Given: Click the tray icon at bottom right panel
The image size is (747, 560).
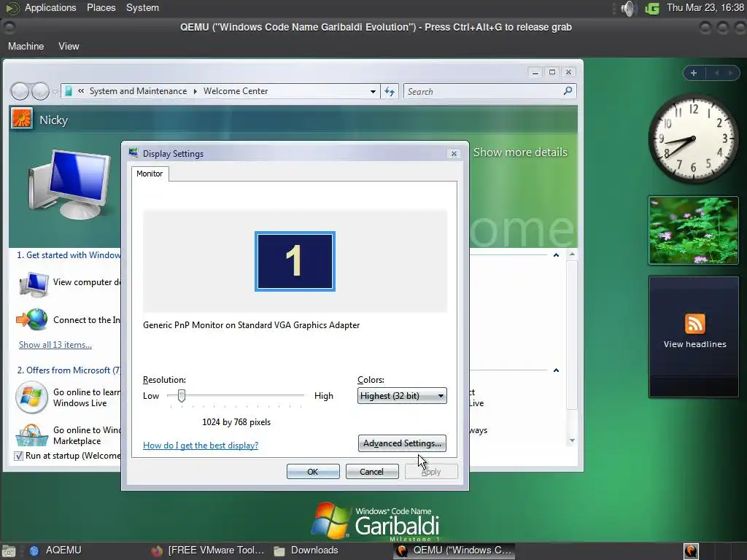Looking at the screenshot, I should [x=691, y=551].
